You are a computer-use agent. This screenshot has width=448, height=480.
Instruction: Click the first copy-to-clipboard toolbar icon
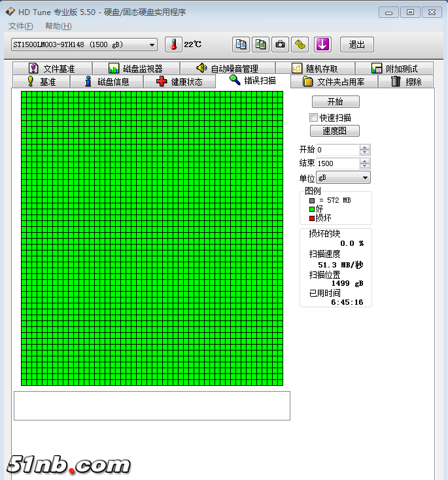coord(241,44)
